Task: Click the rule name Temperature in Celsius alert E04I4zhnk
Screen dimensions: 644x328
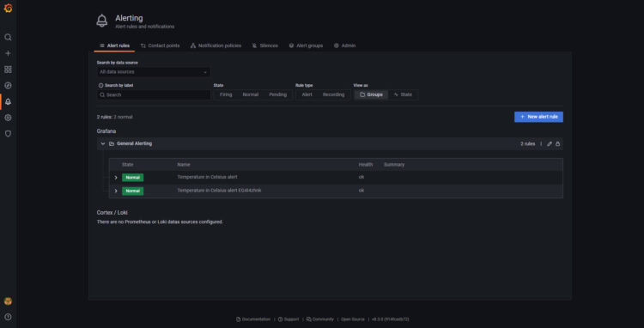Action: point(219,191)
